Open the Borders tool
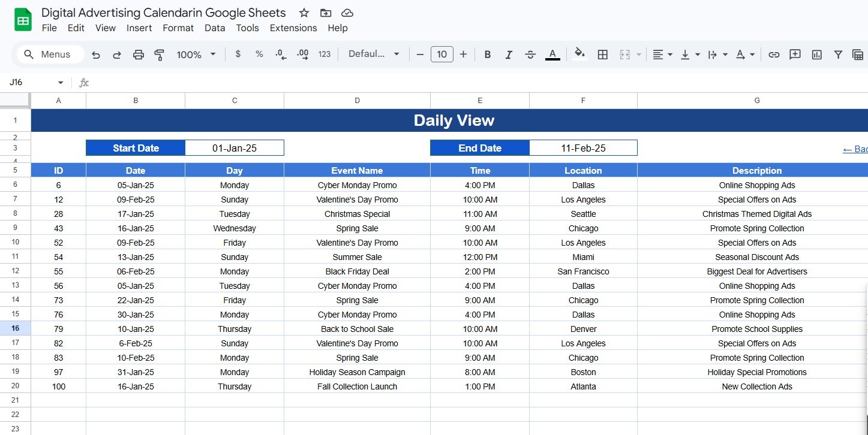 pyautogui.click(x=603, y=55)
